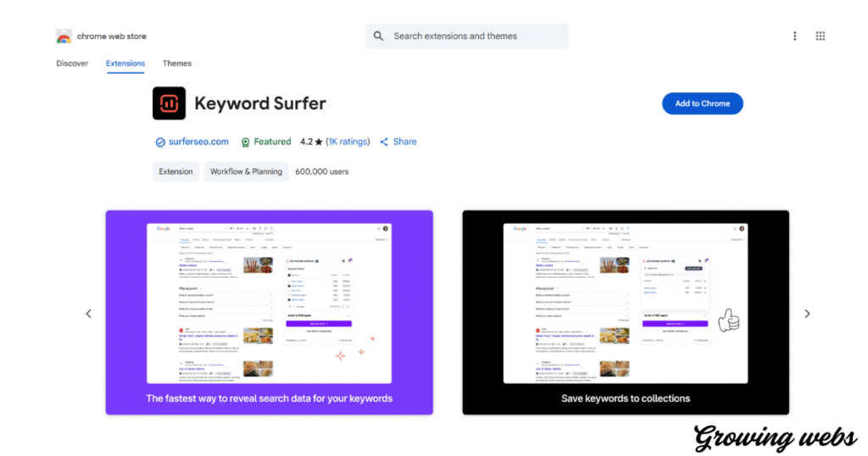Click the Add to Chrome button
Screen dimensions: 868x456
(703, 103)
